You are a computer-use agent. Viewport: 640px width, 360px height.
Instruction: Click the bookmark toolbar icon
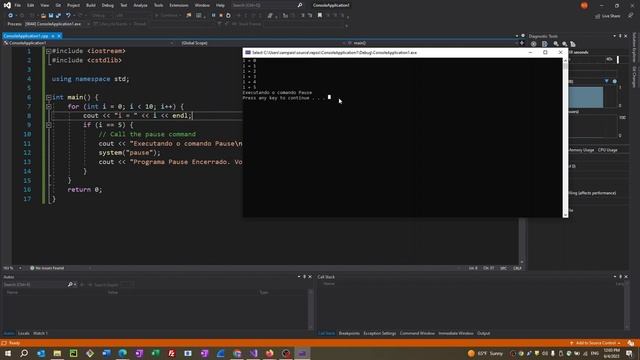tap(320, 16)
